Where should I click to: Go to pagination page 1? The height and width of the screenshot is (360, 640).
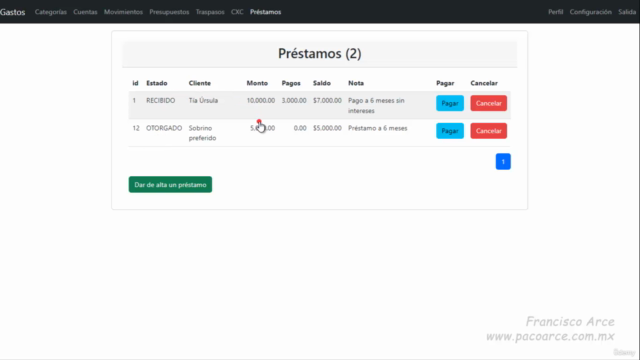click(x=503, y=162)
